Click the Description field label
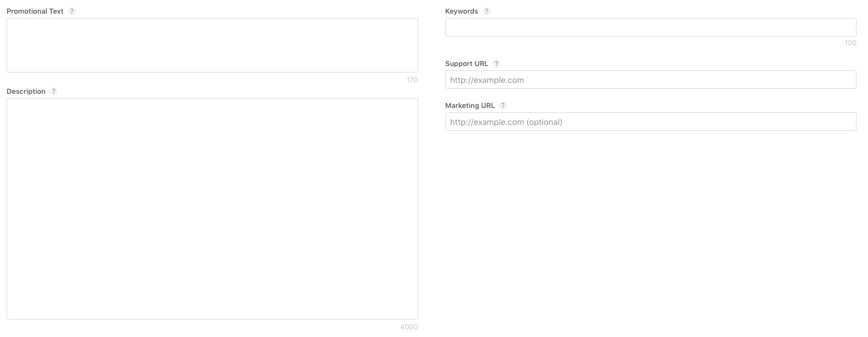The image size is (868, 337). (26, 92)
